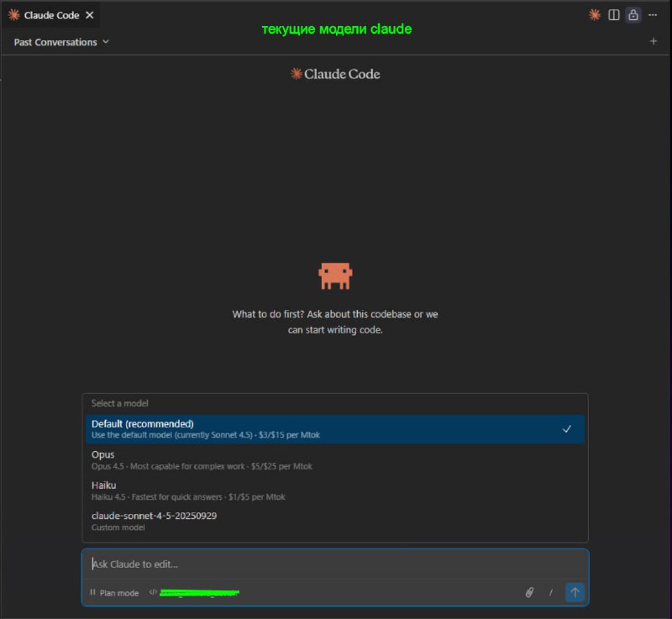
Task: Expand the Past Conversations dropdown
Action: tap(61, 42)
